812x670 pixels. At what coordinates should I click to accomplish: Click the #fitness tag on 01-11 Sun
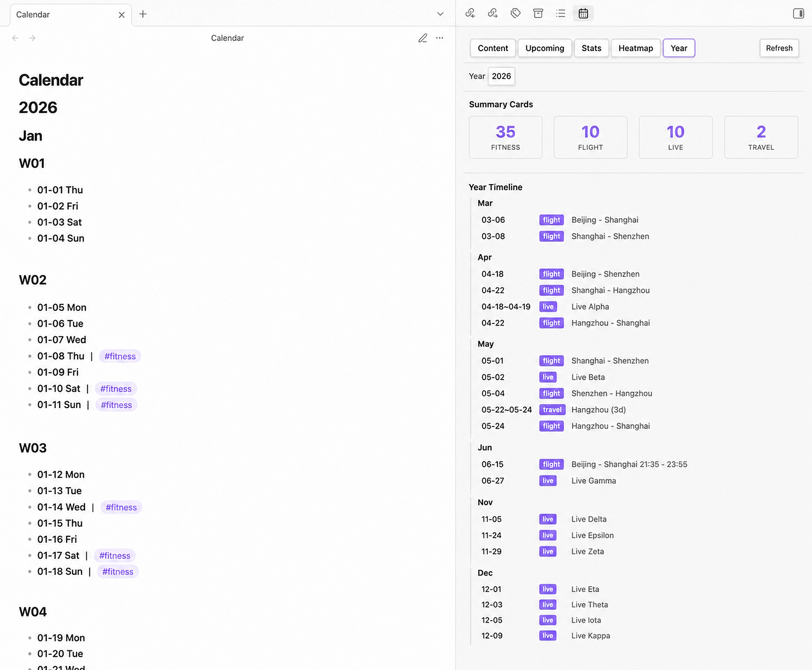click(x=116, y=405)
